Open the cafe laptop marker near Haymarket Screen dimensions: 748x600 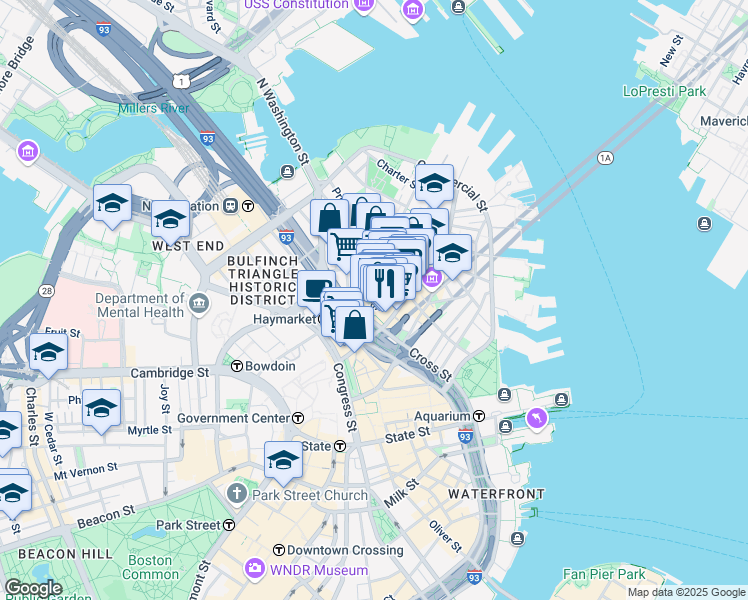coord(315,290)
